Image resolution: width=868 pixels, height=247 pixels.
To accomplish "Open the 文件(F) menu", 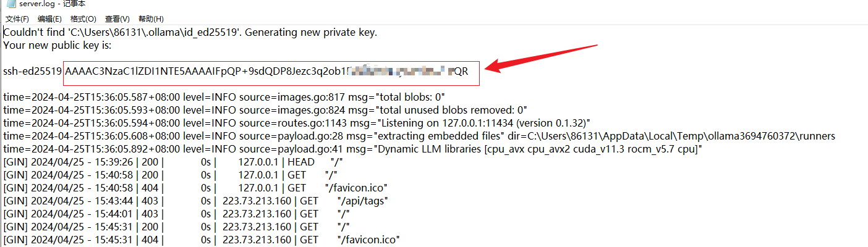I will click(17, 19).
